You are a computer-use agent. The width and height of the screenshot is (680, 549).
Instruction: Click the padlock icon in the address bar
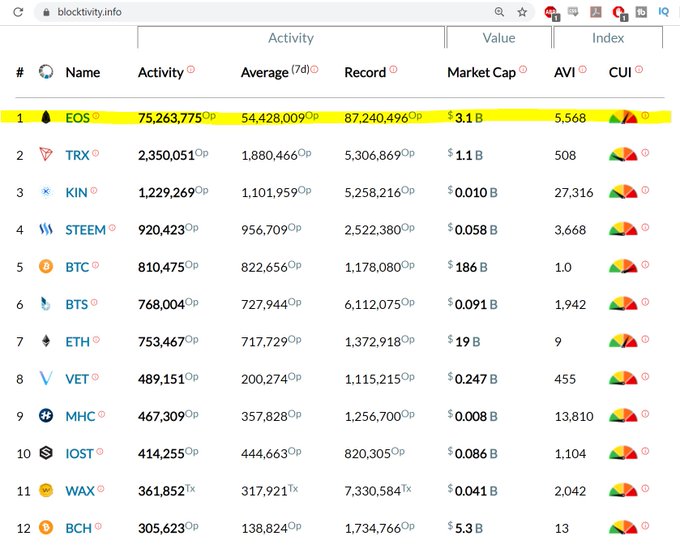(x=46, y=12)
